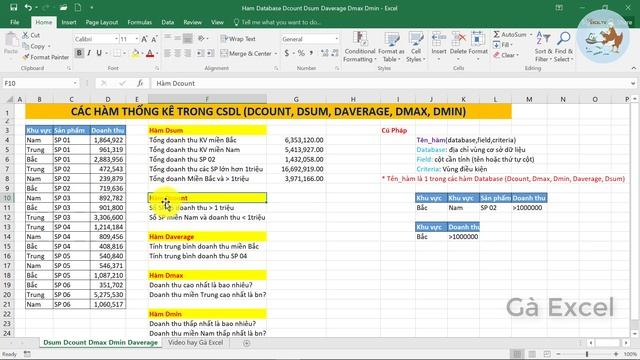Click the Delete cells icon
Screen dimensions: 640x360
pos(458,39)
